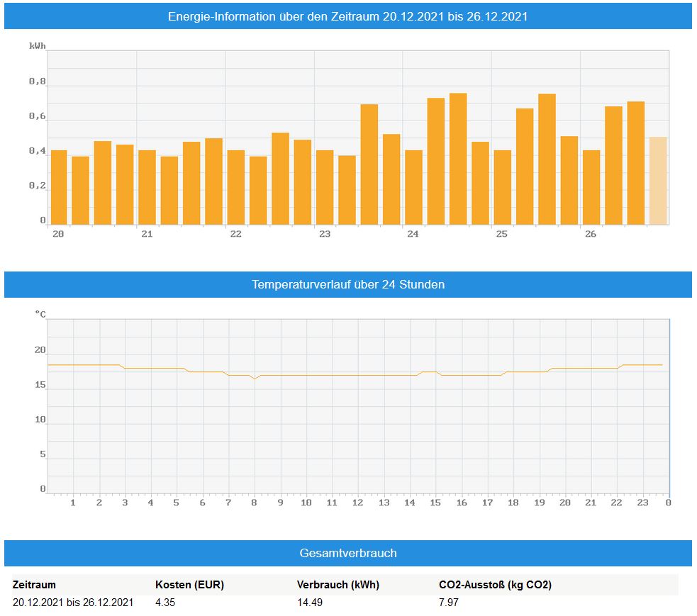Click day label 20 under bar chart
Screen dimensions: 697x616
click(58, 234)
